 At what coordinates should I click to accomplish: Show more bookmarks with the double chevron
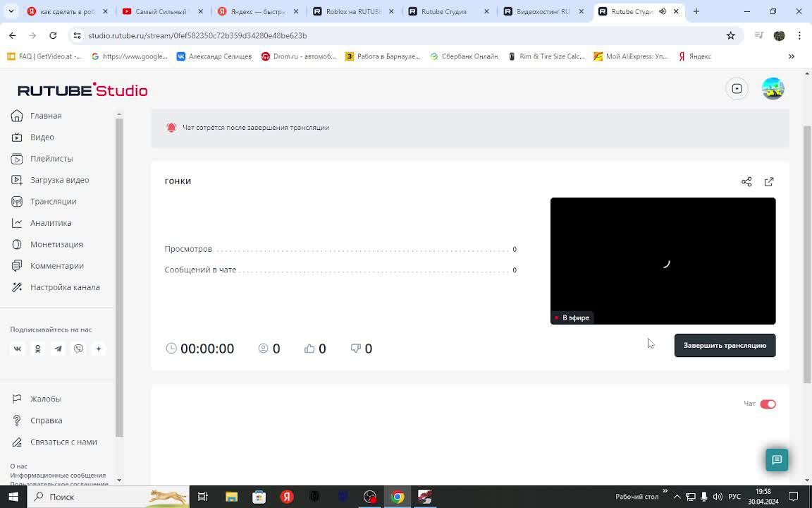click(x=792, y=56)
